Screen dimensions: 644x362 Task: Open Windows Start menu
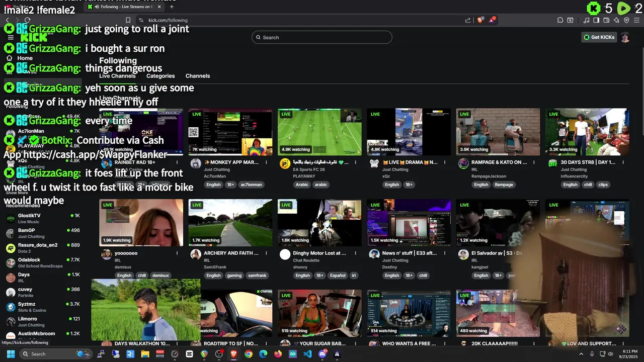pyautogui.click(x=11, y=354)
